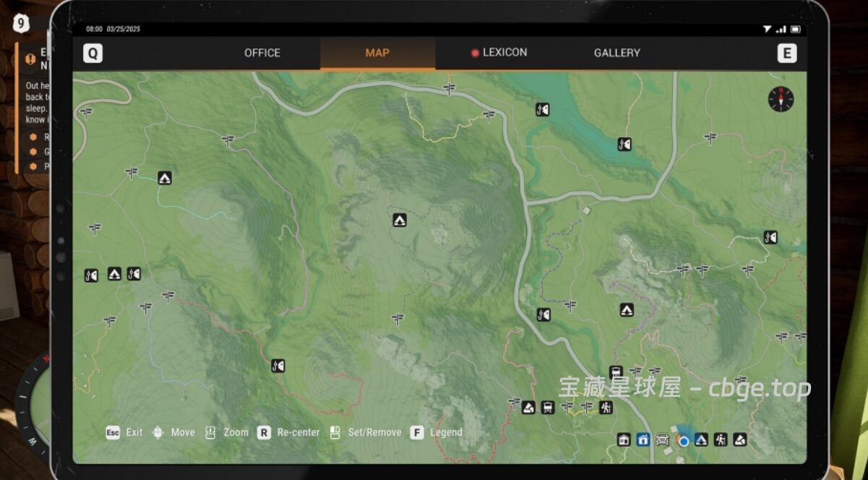This screenshot has width=868, height=480.
Task: Click the tablet signal strength icon
Action: pos(781,29)
